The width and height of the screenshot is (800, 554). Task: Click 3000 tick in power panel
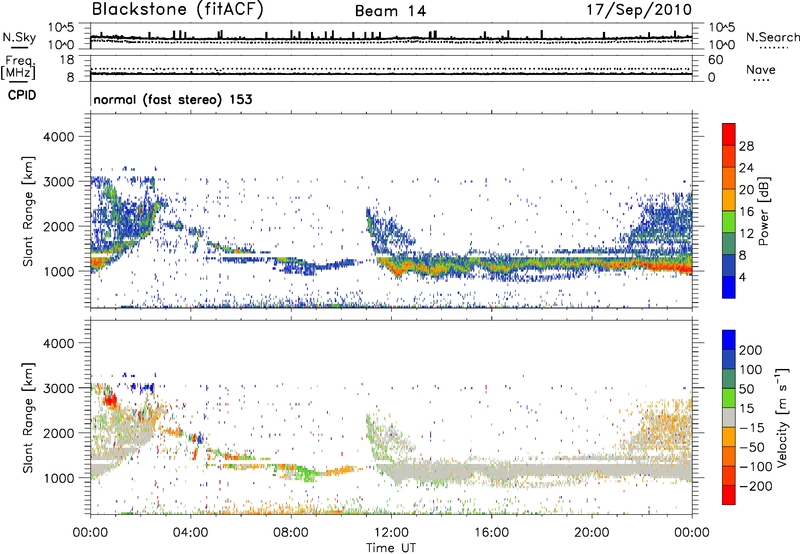pyautogui.click(x=58, y=182)
